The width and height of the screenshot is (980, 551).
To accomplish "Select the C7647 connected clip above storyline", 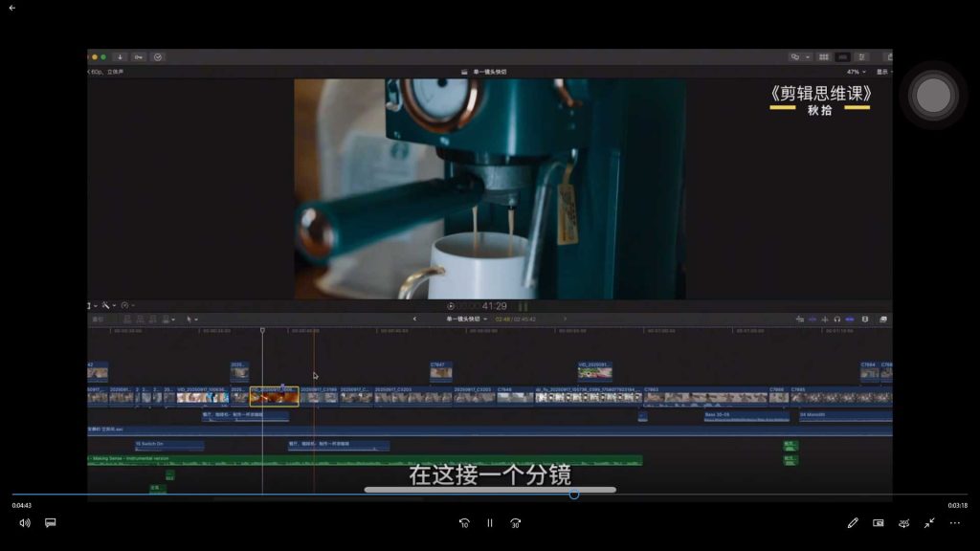I will point(441,371).
